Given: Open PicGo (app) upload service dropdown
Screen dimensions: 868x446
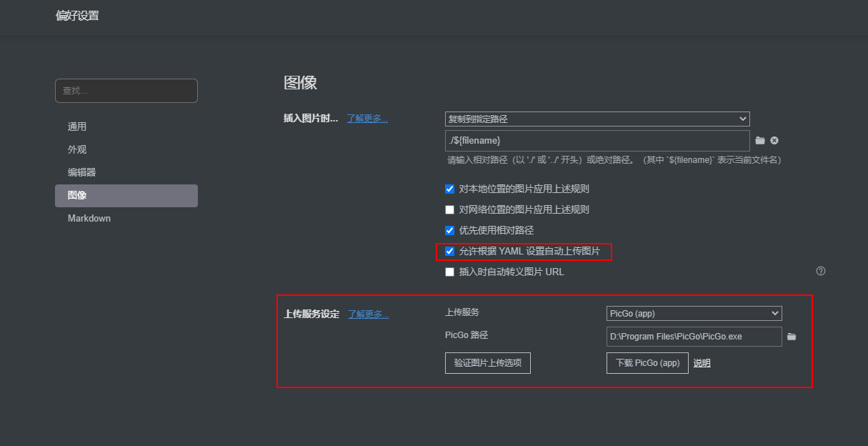Looking at the screenshot, I should click(x=694, y=313).
